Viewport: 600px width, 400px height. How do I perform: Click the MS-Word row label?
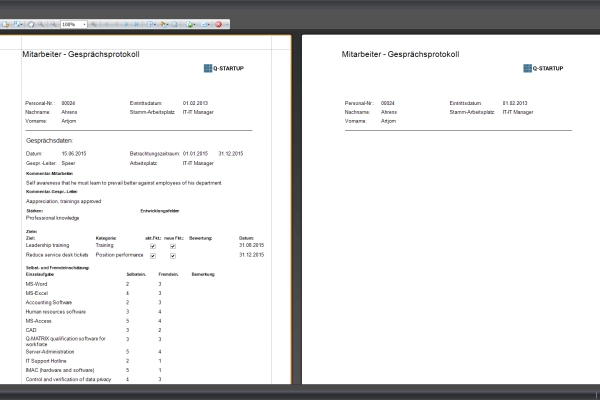pos(36,284)
